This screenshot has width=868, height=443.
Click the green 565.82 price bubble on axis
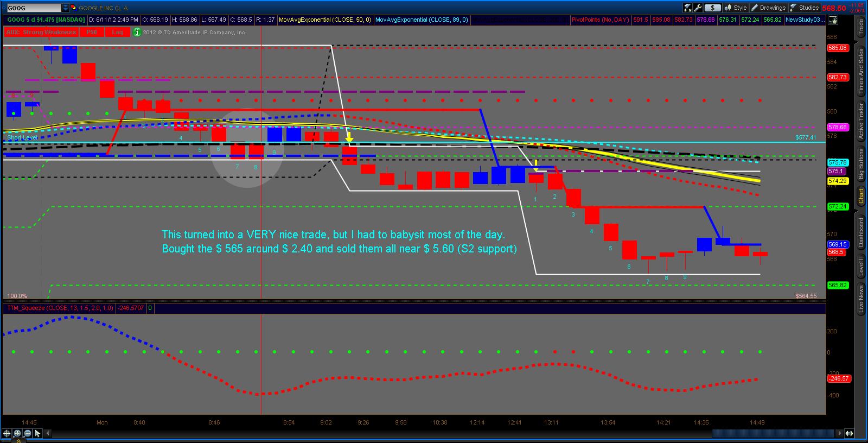[x=838, y=285]
